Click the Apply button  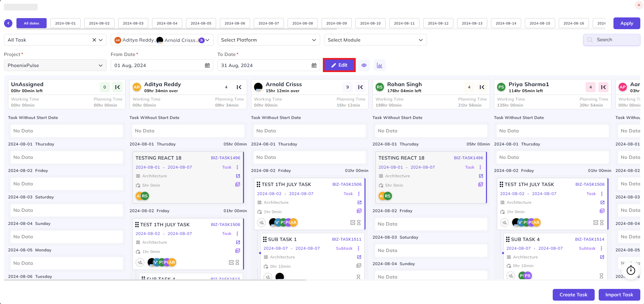click(627, 23)
